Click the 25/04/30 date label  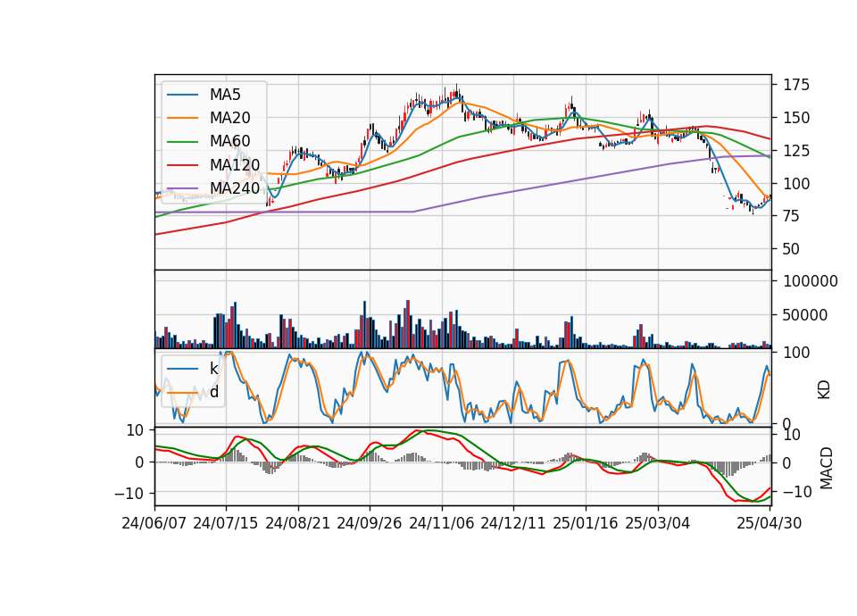coord(770,524)
